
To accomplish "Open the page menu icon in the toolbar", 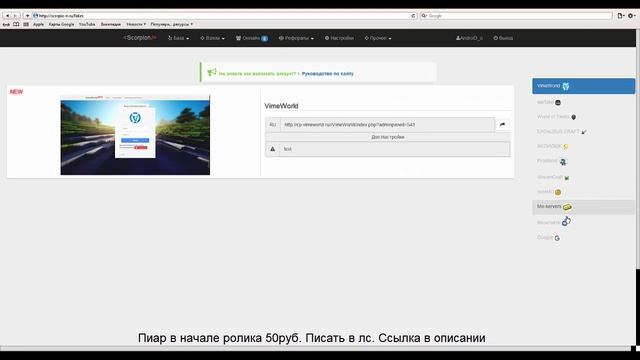I will click(x=621, y=16).
